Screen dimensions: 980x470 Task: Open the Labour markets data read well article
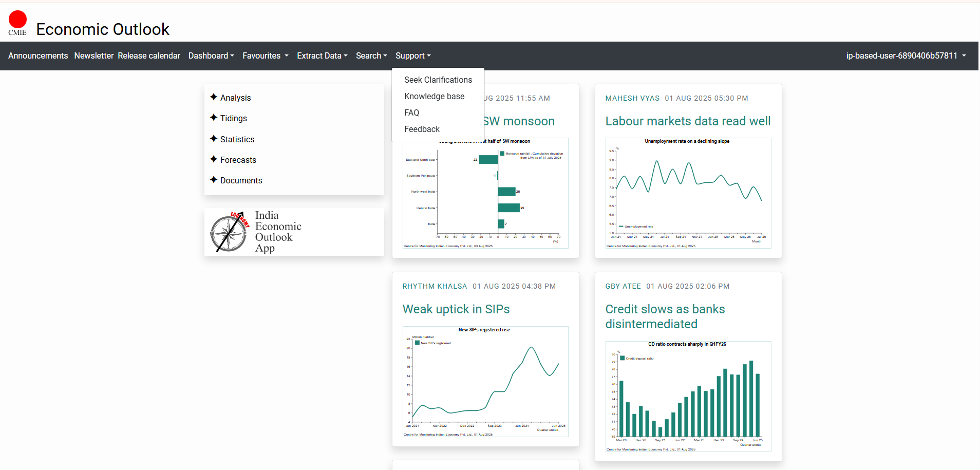pyautogui.click(x=688, y=121)
